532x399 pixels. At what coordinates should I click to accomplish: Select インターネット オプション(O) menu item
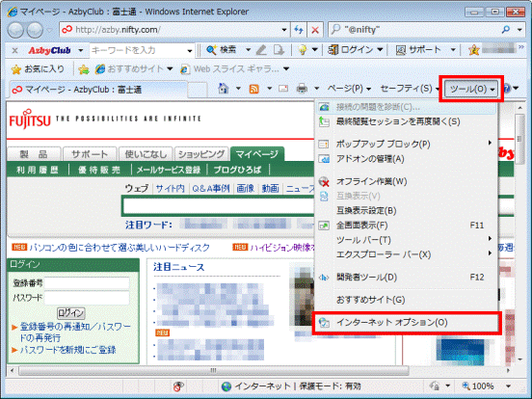[407, 323]
